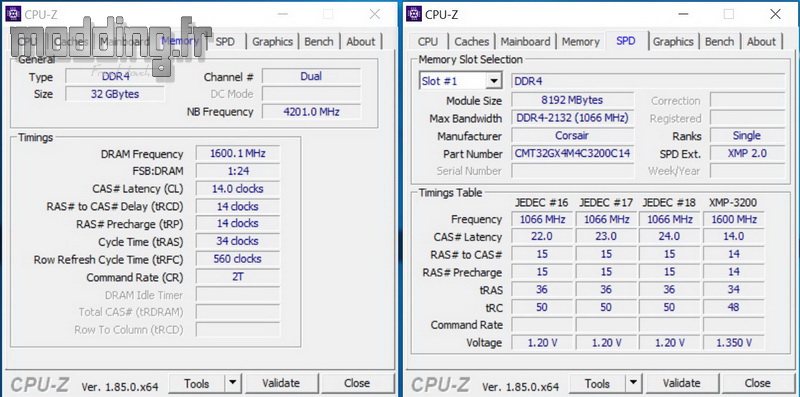Click CAS# Latency 14.0 clocks value

click(238, 189)
